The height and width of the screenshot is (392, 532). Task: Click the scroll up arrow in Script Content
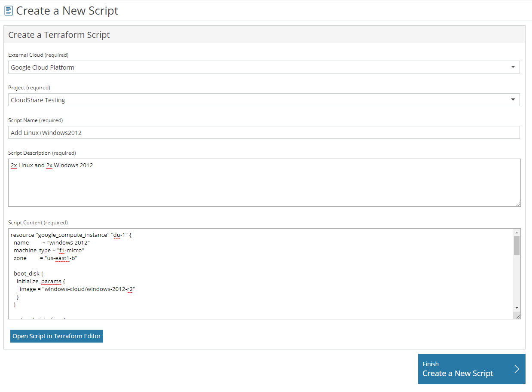pos(517,233)
